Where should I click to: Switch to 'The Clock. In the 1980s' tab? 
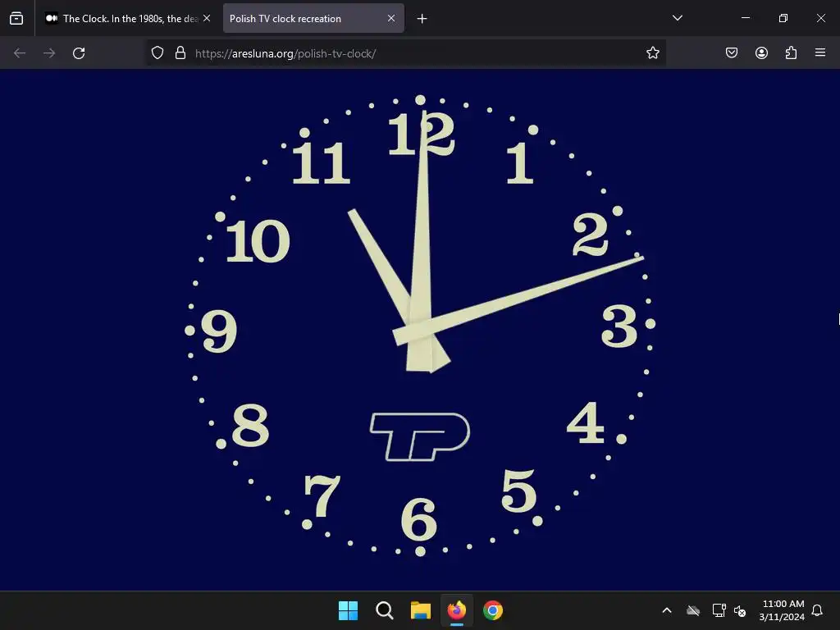tap(127, 18)
